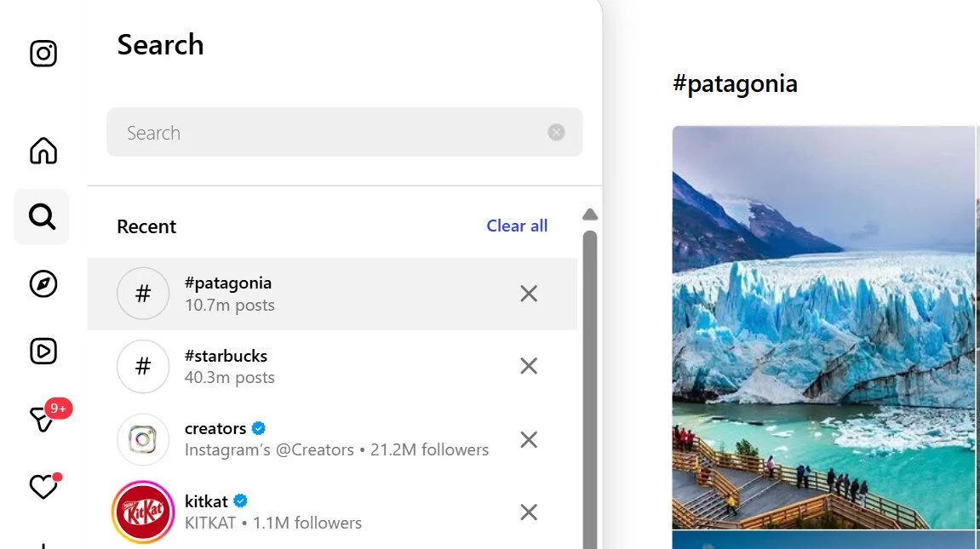Dismiss kitkat from recent searches

coord(528,512)
